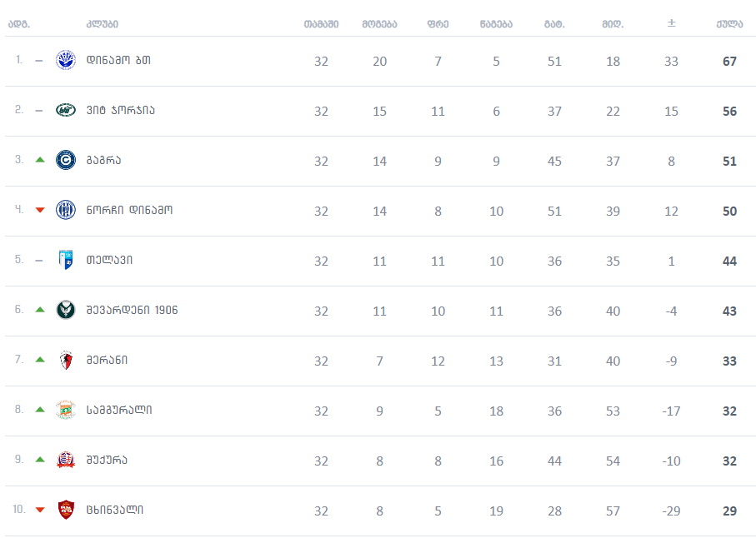The height and width of the screenshot is (538, 756).
Task: Open the შევარდენი 1906 team link
Action: (132, 310)
